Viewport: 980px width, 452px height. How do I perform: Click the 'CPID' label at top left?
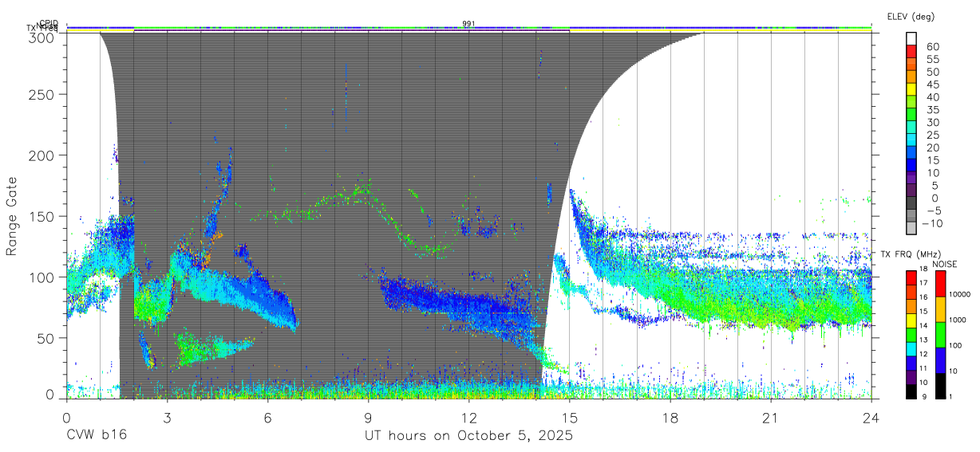[49, 24]
